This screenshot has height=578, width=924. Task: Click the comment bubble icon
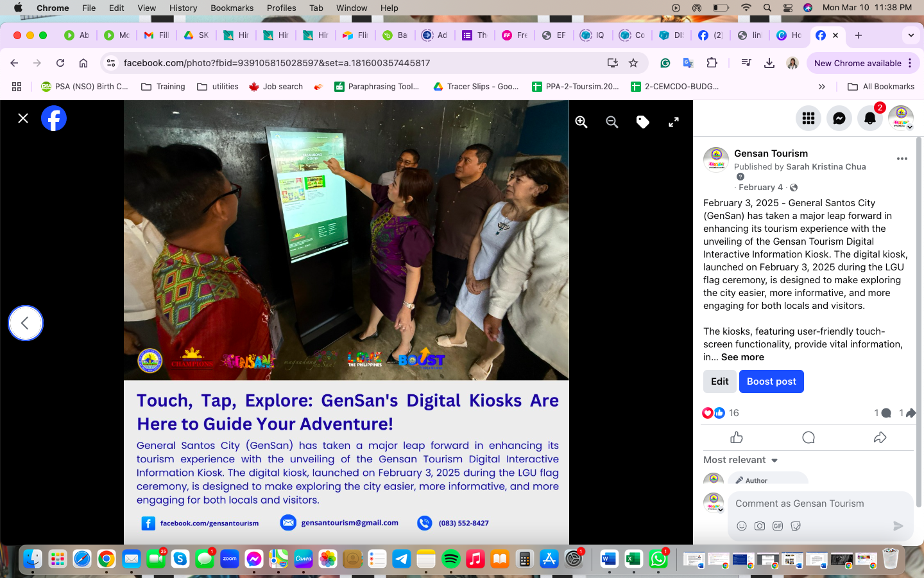[809, 437]
